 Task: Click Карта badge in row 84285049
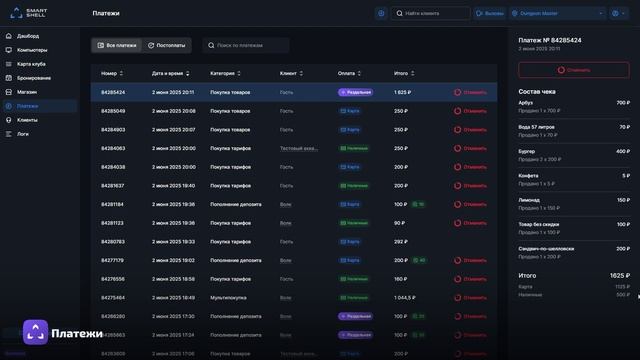(350, 111)
